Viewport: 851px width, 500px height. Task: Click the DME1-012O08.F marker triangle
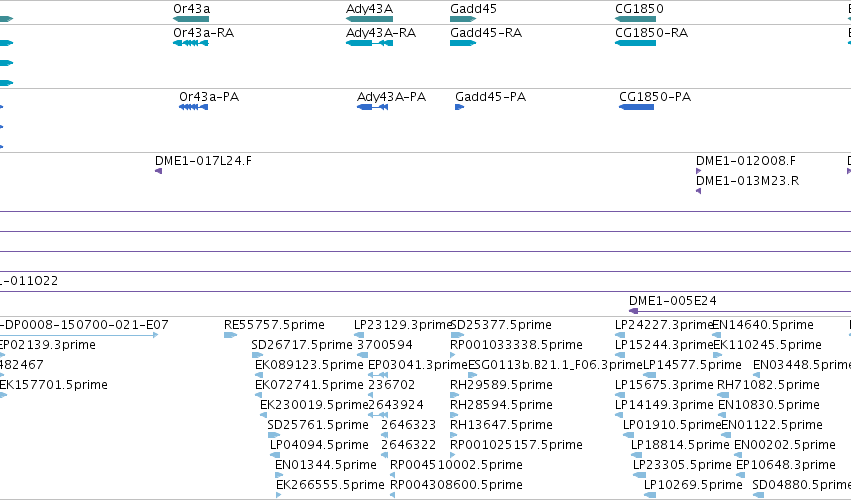point(698,171)
